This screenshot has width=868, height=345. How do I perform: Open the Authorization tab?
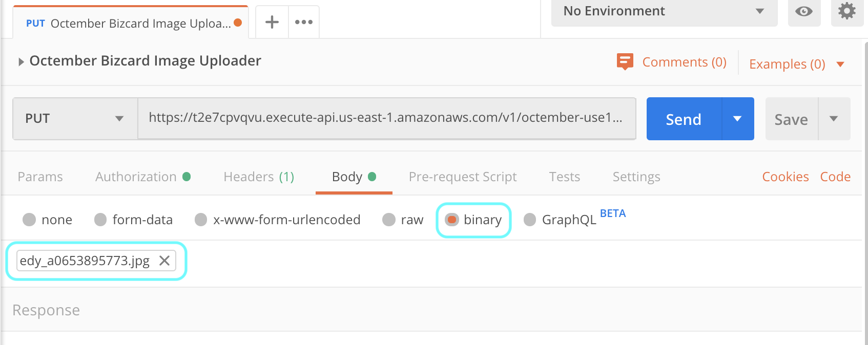coord(136,177)
